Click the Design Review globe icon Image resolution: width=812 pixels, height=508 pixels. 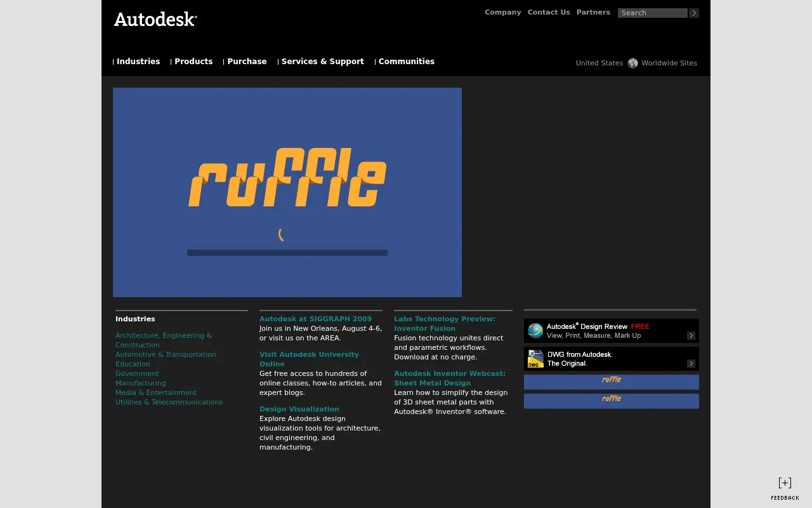(535, 331)
